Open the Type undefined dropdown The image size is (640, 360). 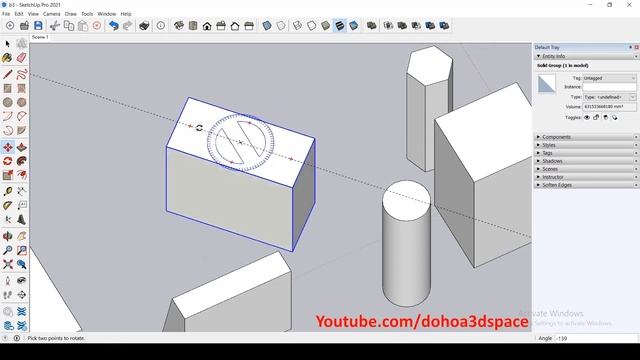click(x=609, y=97)
